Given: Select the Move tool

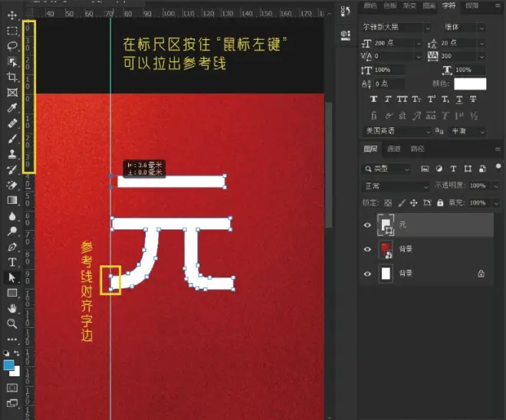Looking at the screenshot, I should point(12,15).
